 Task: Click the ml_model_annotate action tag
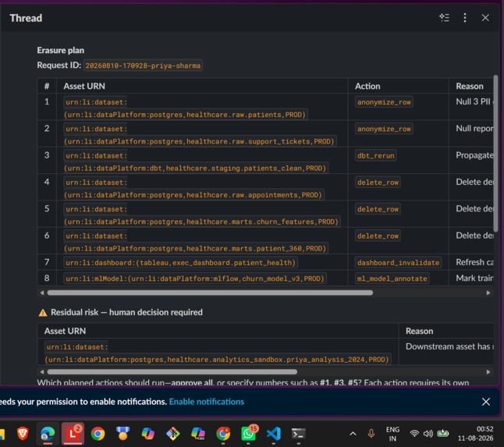coord(392,278)
